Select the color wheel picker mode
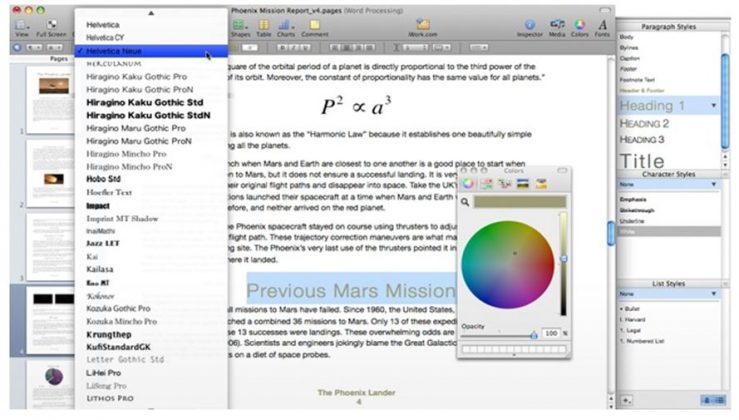The height and width of the screenshot is (420, 739). click(x=469, y=183)
